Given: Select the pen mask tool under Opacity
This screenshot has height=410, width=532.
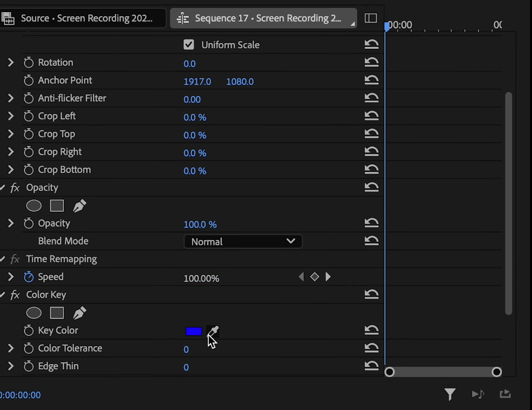Looking at the screenshot, I should point(80,206).
